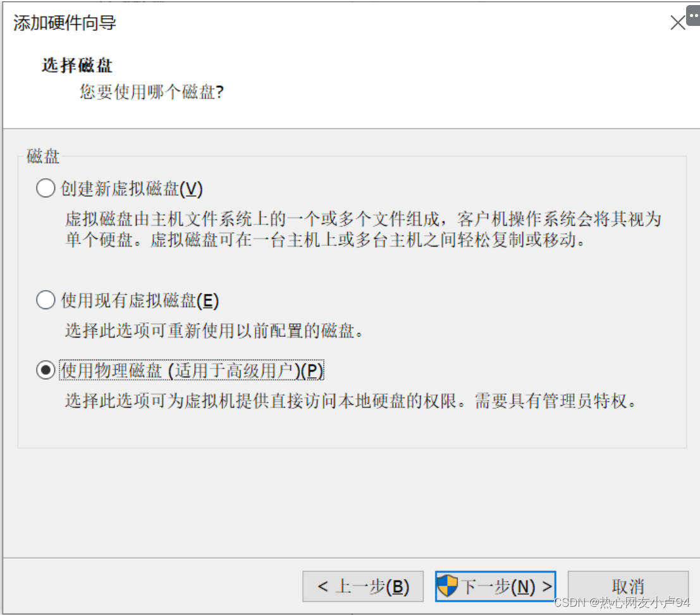
Task: Continue with the 下一步(N) button
Action: (496, 587)
